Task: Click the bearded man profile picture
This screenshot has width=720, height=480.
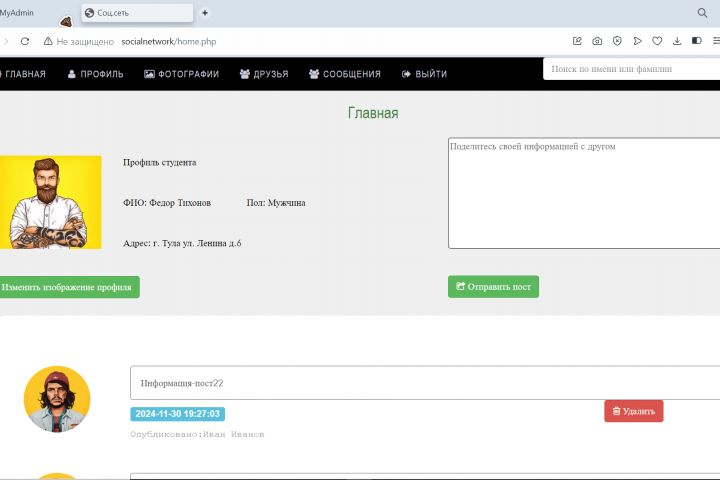Action: pos(51,203)
